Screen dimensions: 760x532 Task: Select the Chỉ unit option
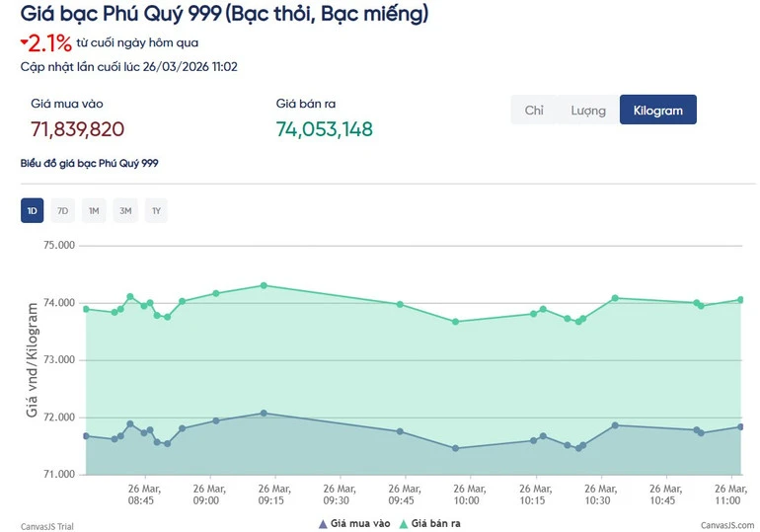(534, 110)
